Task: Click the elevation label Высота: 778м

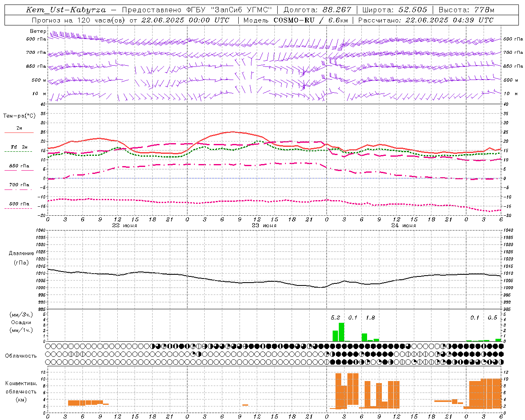Action: 466,10
